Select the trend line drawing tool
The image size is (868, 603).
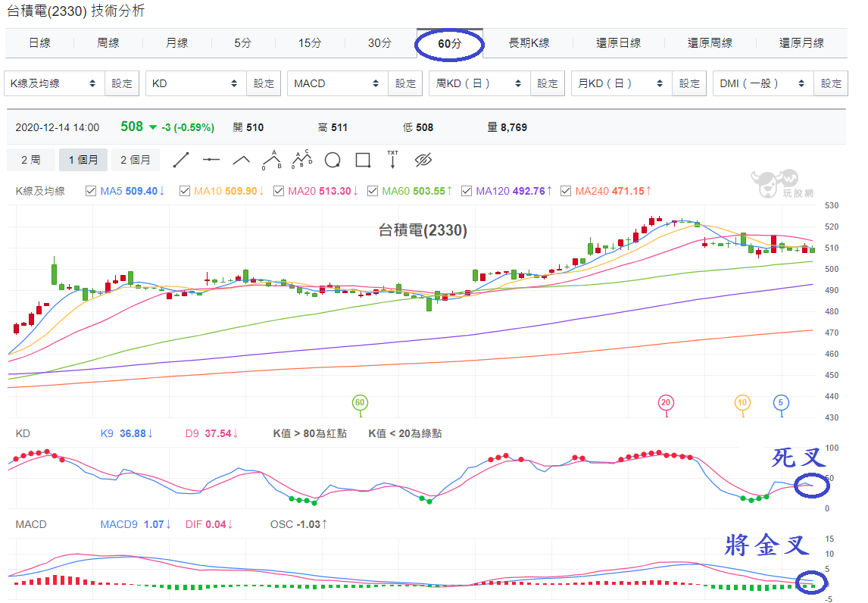click(181, 160)
